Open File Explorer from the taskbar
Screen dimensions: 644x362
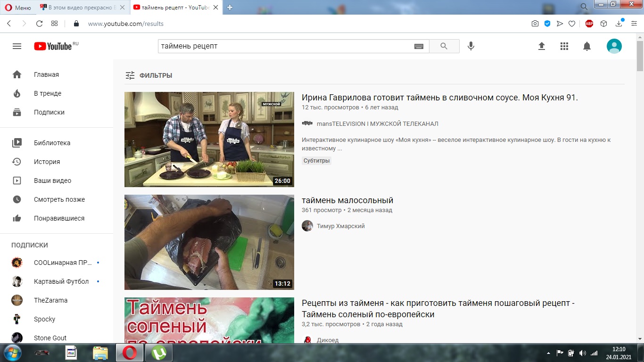click(100, 353)
